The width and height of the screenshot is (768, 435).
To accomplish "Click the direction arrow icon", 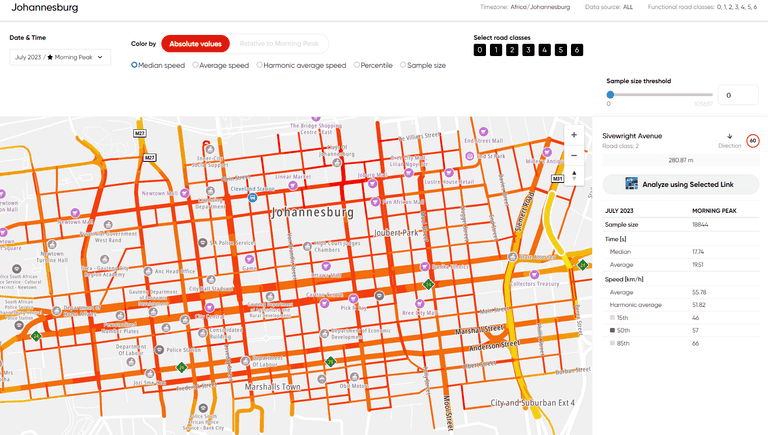I will (729, 137).
